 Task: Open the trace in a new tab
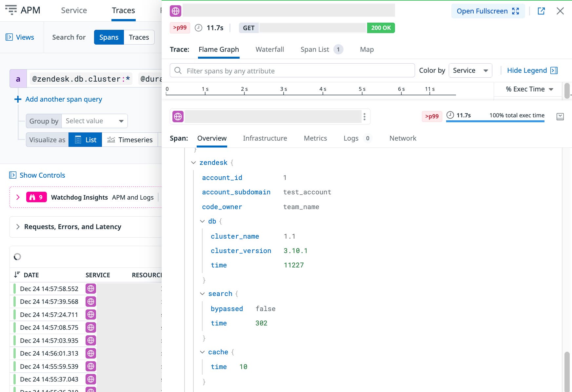(541, 11)
